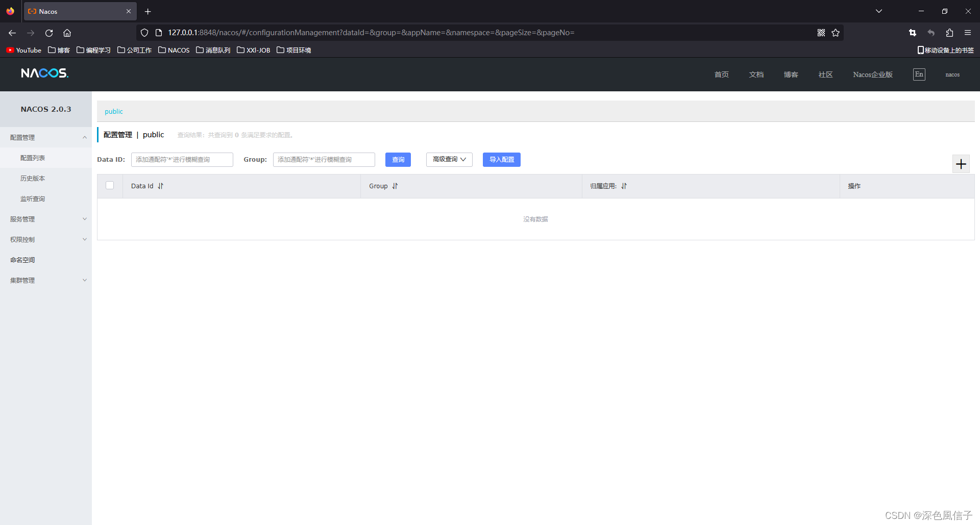Image resolution: width=980 pixels, height=525 pixels.
Task: Open 博客 in the top navigation
Action: [791, 74]
